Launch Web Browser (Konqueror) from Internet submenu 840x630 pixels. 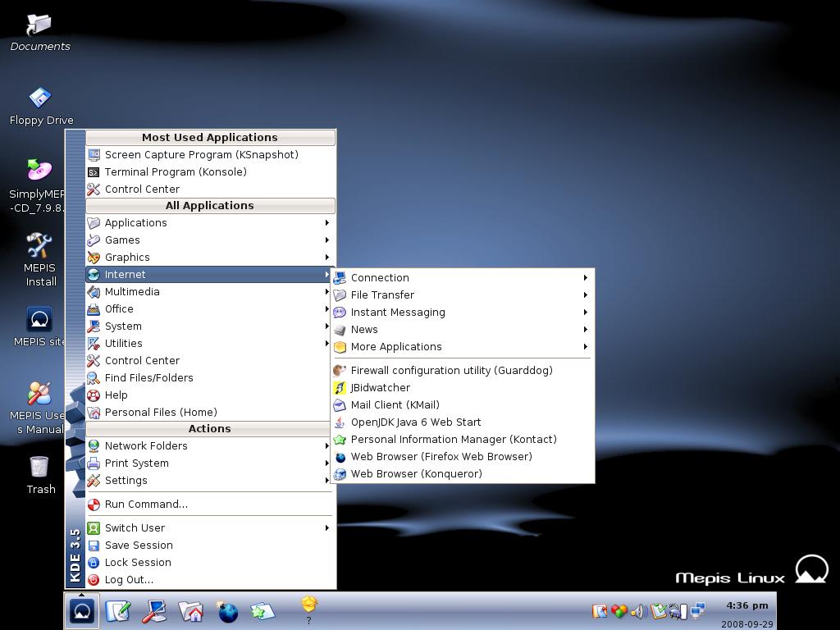point(416,474)
